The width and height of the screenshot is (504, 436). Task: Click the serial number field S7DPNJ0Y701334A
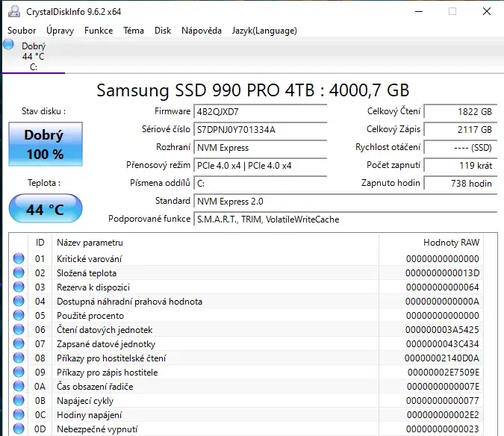click(261, 130)
